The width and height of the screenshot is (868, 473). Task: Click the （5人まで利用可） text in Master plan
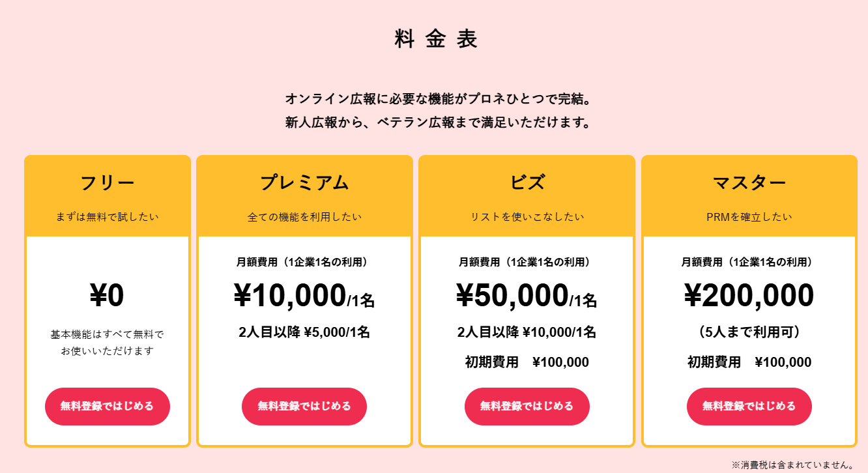[x=749, y=332]
